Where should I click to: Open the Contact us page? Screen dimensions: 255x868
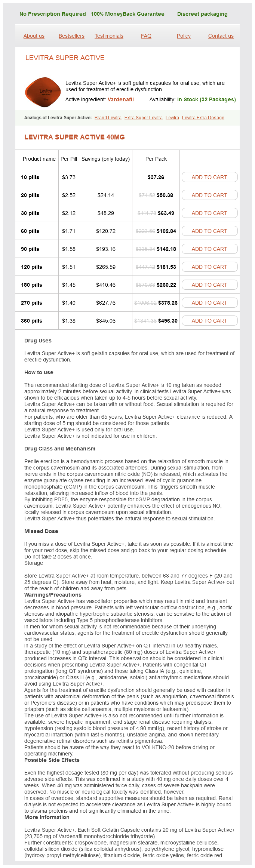pos(221,36)
